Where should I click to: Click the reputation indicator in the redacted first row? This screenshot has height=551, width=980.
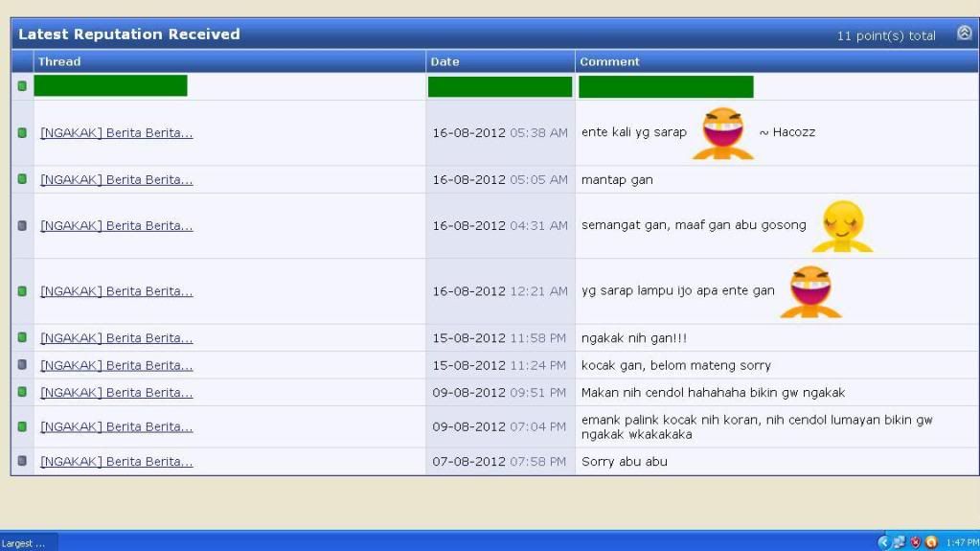click(22, 86)
